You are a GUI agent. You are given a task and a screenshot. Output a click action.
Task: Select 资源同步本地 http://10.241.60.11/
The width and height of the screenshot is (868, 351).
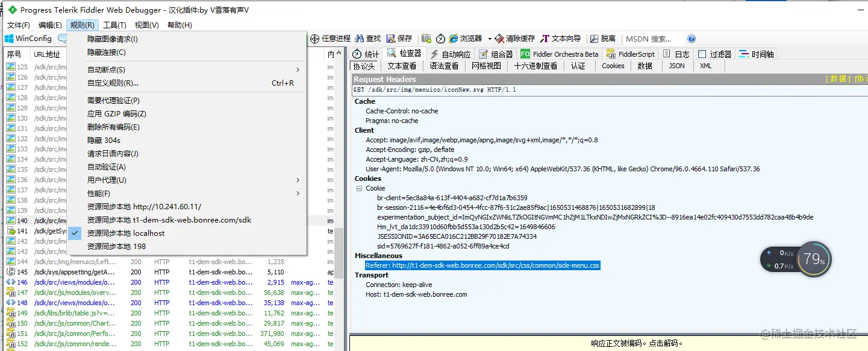(187, 207)
